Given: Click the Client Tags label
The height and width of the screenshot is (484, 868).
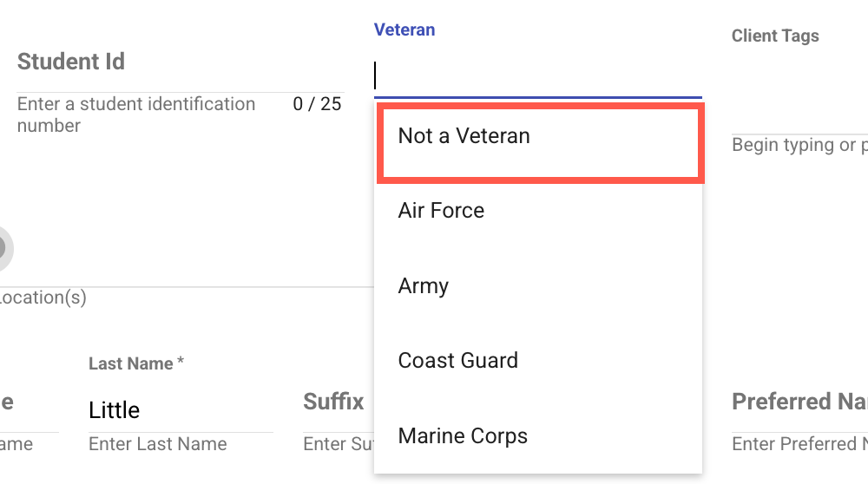Looking at the screenshot, I should click(x=775, y=36).
